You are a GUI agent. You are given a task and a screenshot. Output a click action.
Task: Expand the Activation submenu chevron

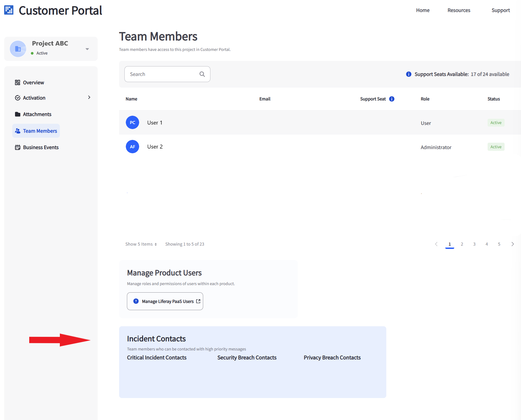(x=89, y=97)
